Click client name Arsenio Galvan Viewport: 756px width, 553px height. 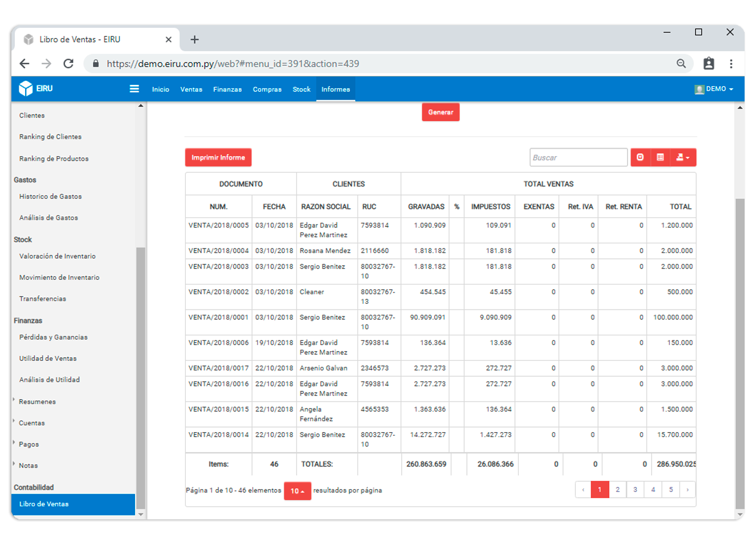(323, 368)
